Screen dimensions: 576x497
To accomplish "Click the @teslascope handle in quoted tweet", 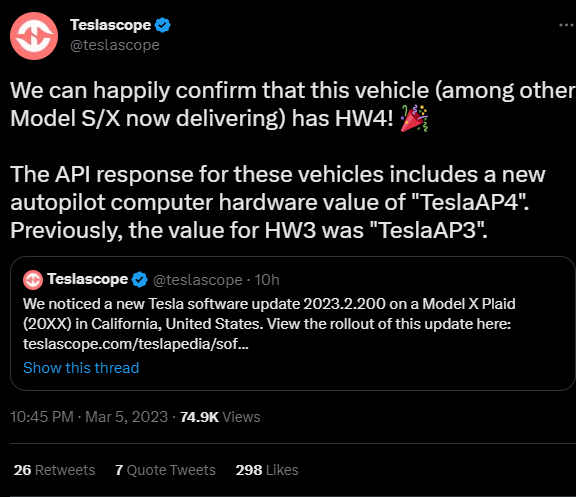I will (198, 280).
